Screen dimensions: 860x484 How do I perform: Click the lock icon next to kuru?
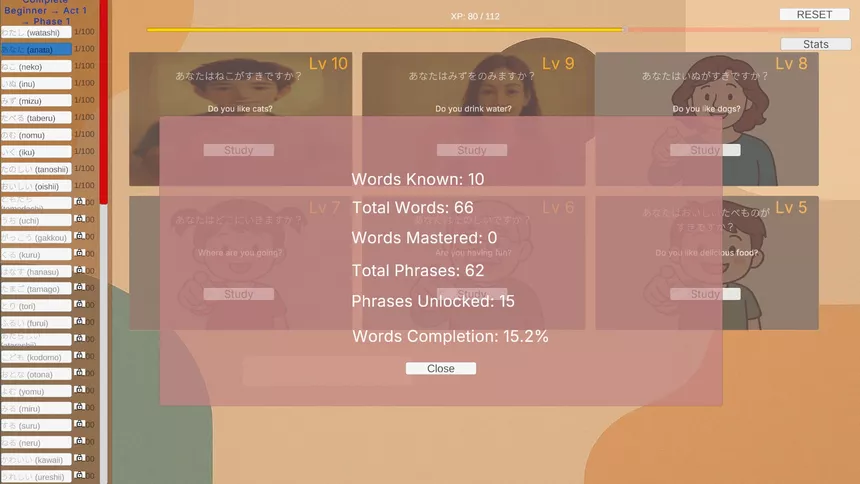coord(80,252)
